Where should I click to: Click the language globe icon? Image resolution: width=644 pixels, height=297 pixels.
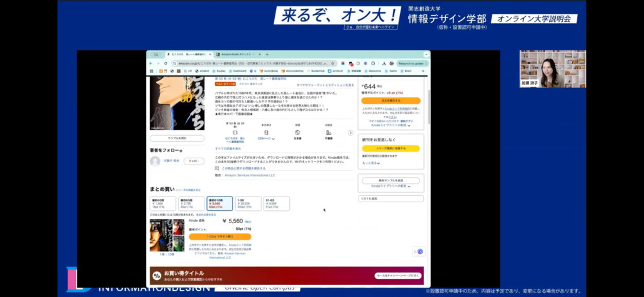297,132
